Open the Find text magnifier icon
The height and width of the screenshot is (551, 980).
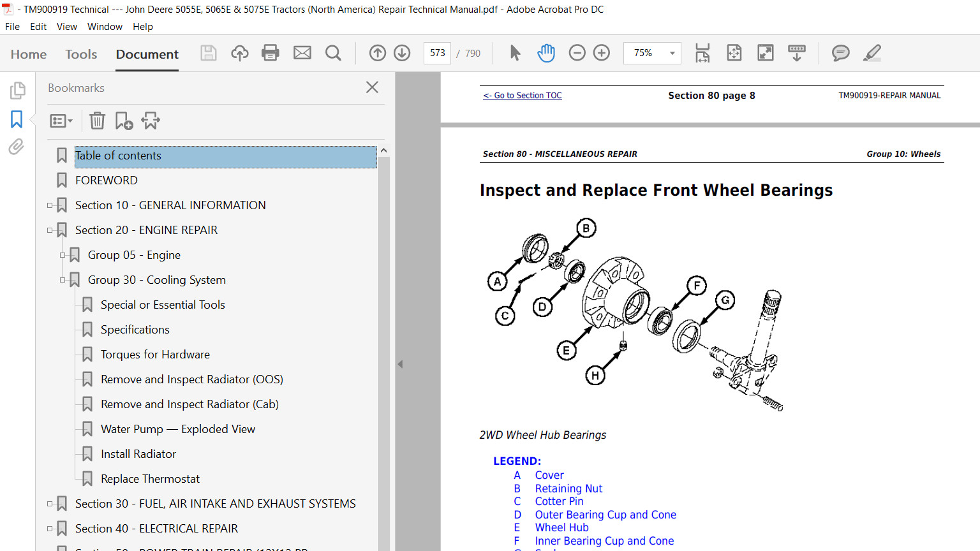click(333, 53)
